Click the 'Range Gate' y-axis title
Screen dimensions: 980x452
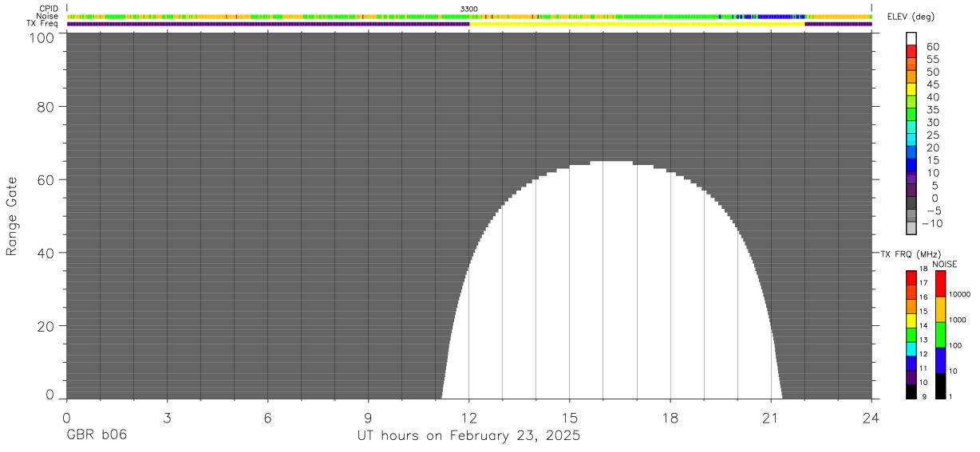(12, 216)
